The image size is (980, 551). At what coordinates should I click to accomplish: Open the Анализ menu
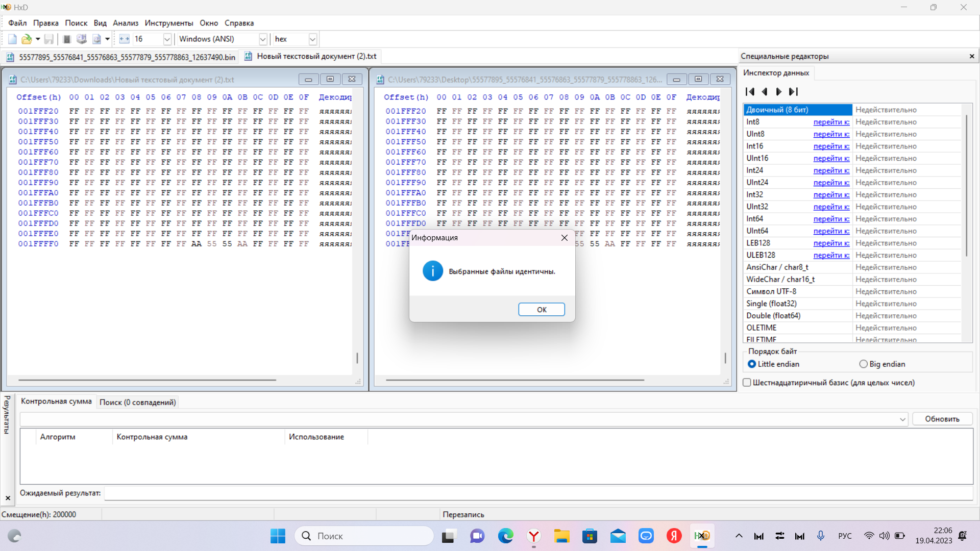126,23
